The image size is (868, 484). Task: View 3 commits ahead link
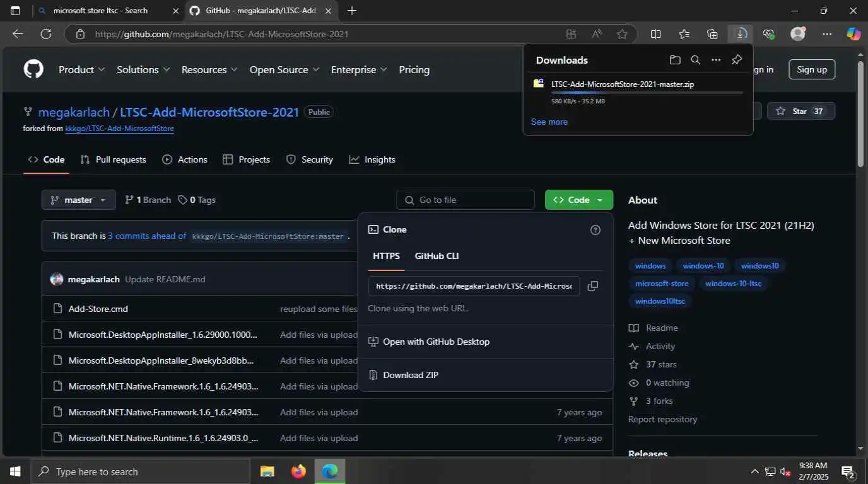point(147,236)
